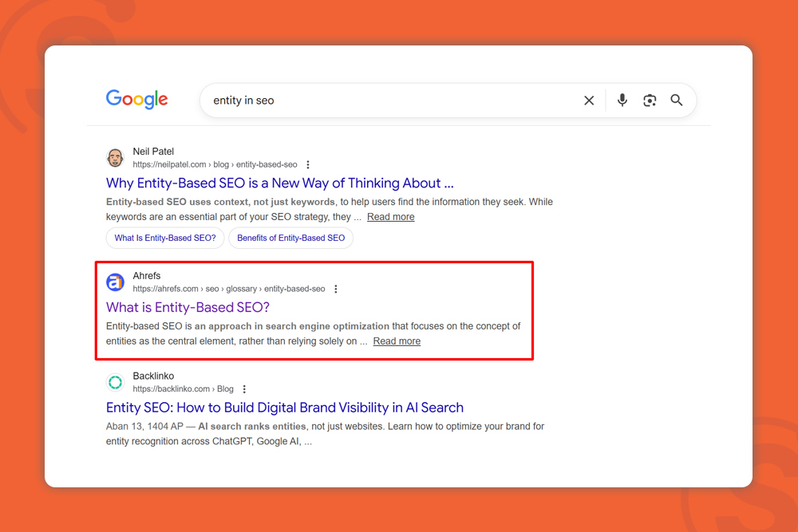Open "Why Entity-Based SEO is a New Way" result

click(279, 183)
